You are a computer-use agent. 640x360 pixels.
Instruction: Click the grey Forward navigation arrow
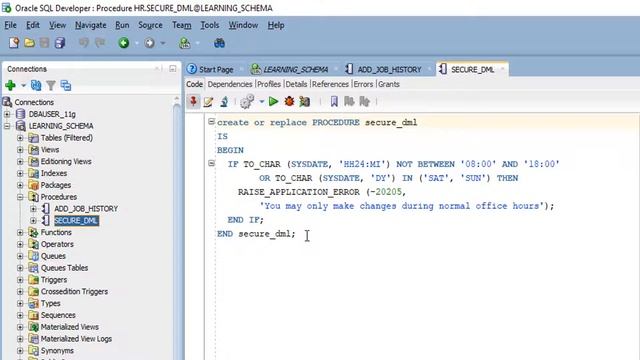click(x=149, y=42)
